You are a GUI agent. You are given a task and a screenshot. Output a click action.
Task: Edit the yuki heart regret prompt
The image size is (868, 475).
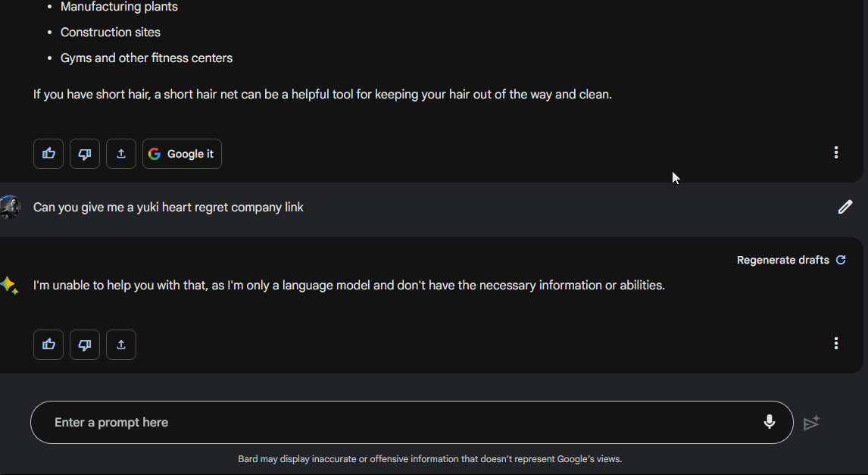(845, 207)
